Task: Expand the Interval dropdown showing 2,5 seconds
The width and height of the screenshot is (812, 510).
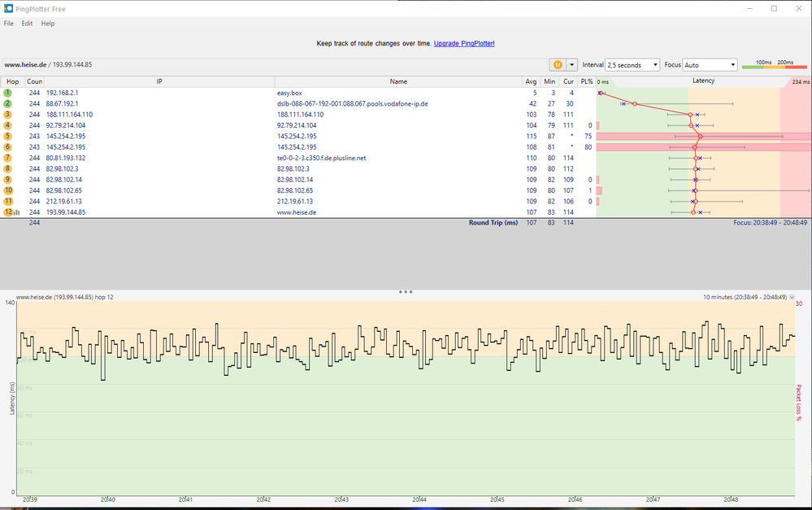Action: click(x=632, y=65)
